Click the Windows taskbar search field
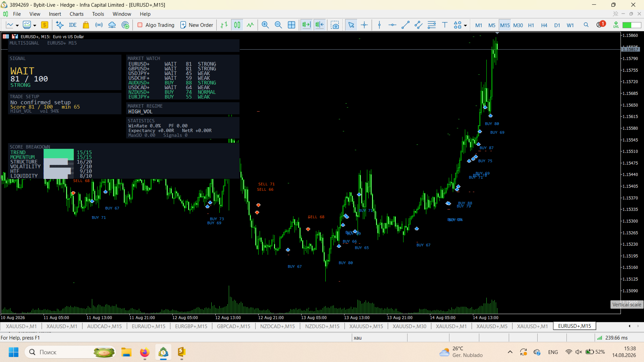Screen dimensions: 644x362 pyautogui.click(x=70, y=352)
